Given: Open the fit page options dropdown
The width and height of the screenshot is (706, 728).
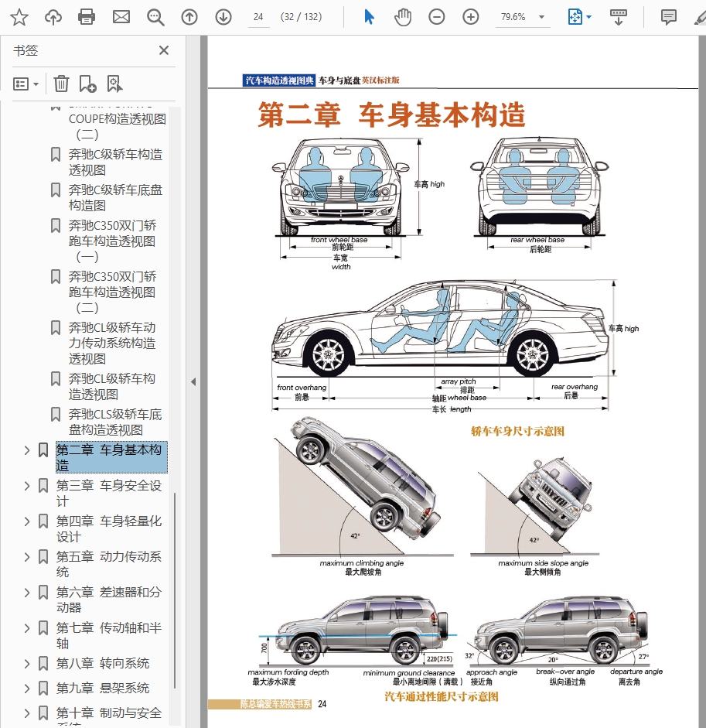Looking at the screenshot, I should [x=580, y=17].
